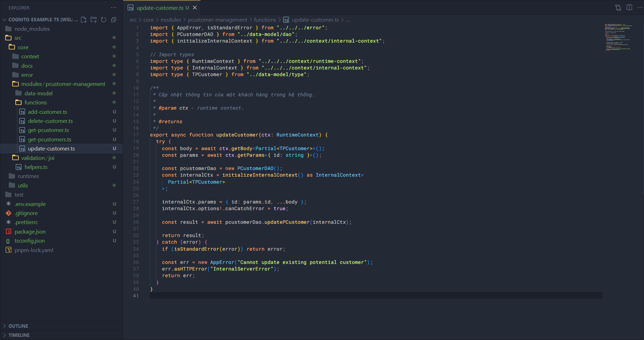Viewport: 644px width, 340px height.
Task: Open add-customer.ts in the file tree
Action: click(x=47, y=112)
